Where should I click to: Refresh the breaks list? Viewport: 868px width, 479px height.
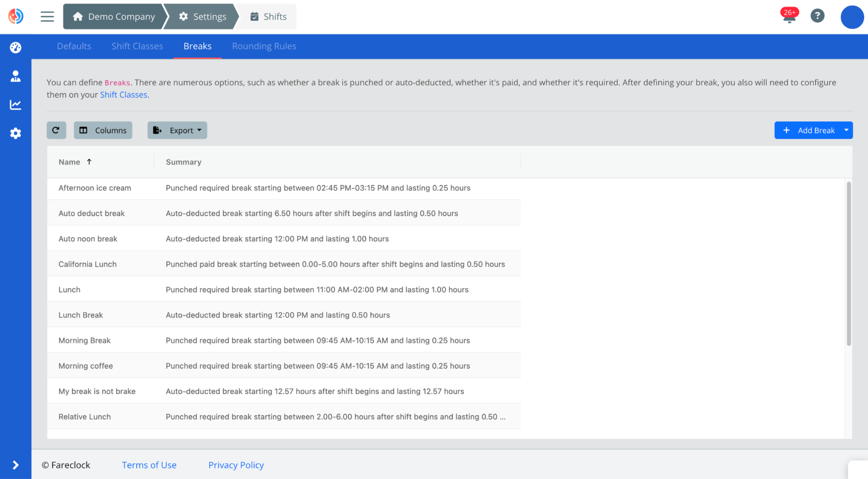pyautogui.click(x=56, y=130)
